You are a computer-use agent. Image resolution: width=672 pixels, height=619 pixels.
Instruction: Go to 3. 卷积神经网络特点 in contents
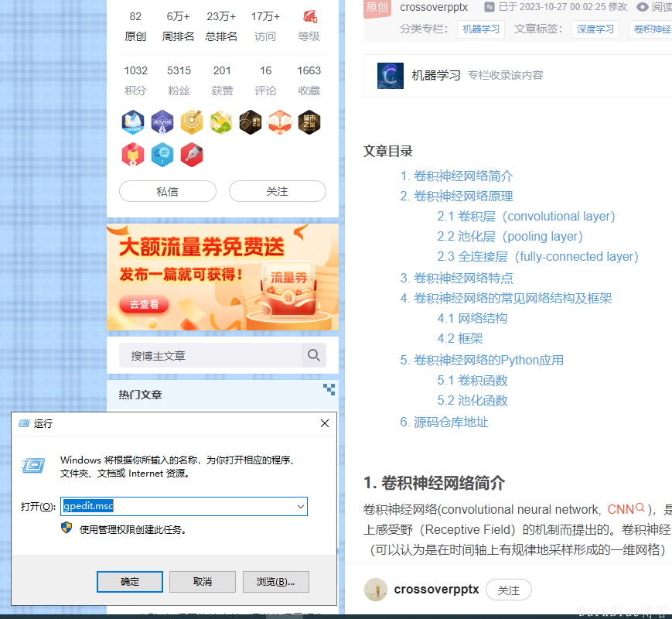456,278
